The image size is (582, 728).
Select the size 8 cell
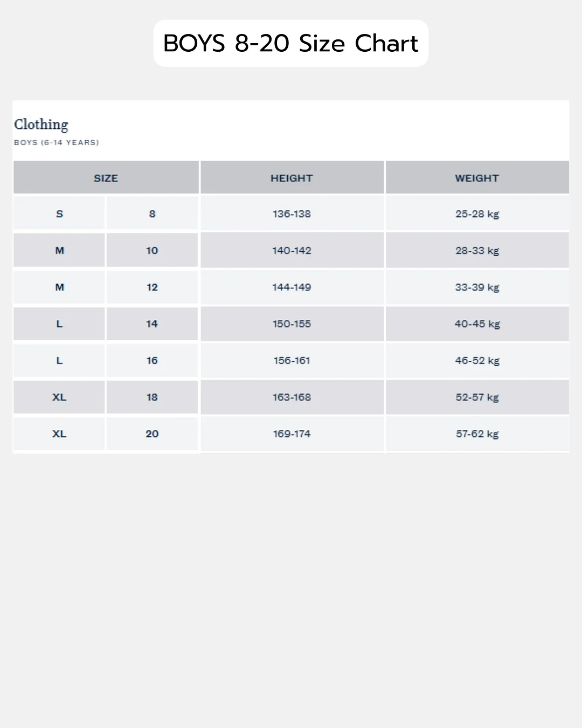coord(153,214)
